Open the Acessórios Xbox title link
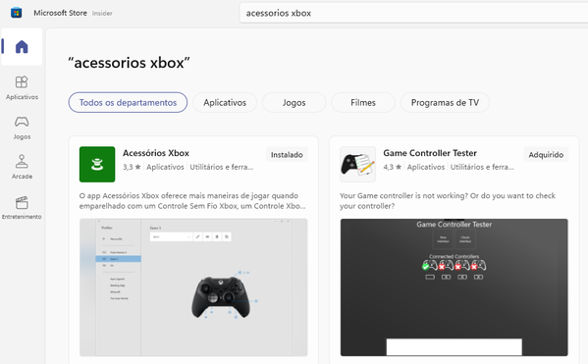The width and height of the screenshot is (588, 364). [x=156, y=153]
